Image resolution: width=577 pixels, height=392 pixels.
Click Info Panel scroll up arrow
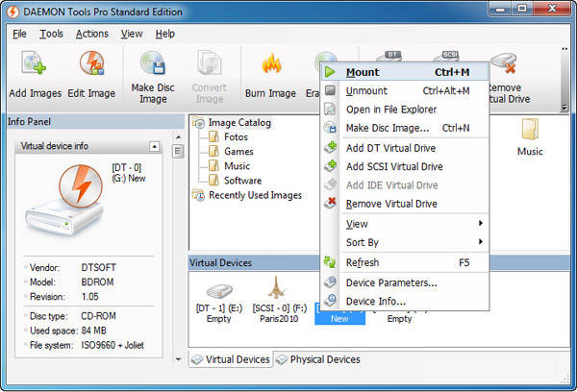pyautogui.click(x=178, y=137)
